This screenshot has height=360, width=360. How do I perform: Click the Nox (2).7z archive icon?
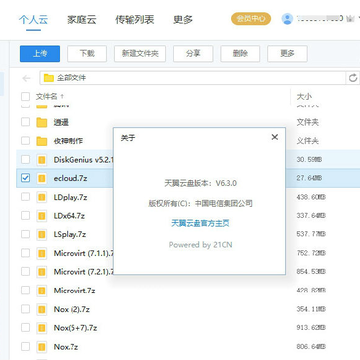[x=42, y=309]
